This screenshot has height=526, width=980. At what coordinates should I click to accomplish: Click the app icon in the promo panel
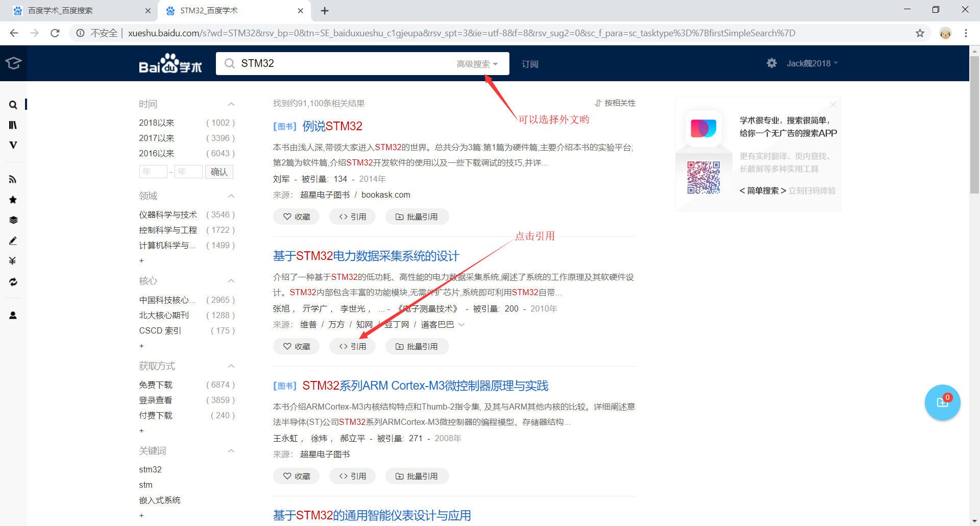click(703, 128)
